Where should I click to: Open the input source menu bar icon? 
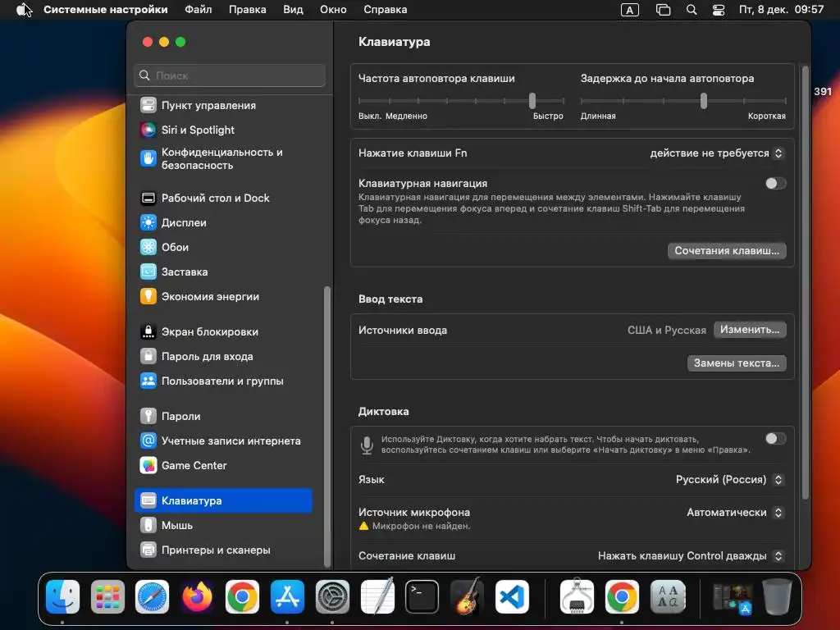click(x=629, y=10)
